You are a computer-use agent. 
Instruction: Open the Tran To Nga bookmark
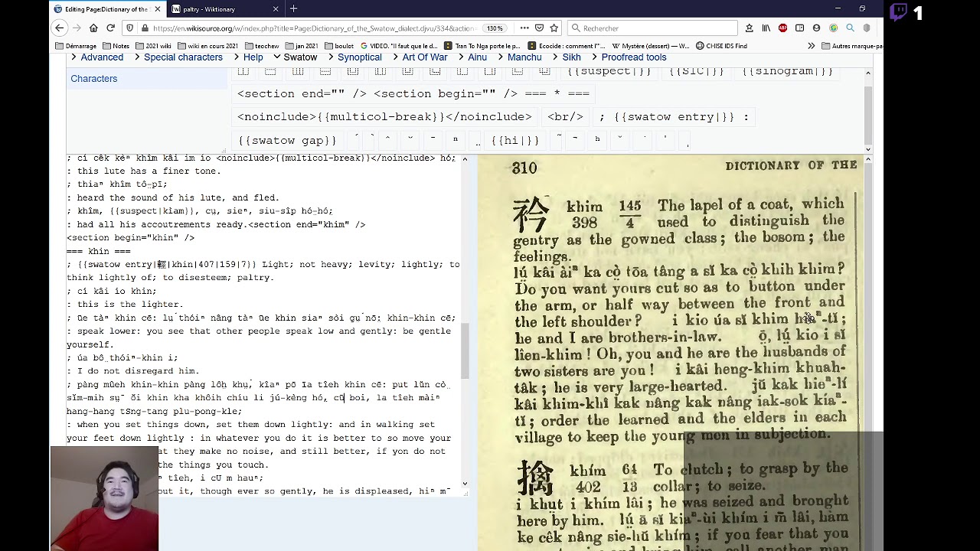(482, 46)
